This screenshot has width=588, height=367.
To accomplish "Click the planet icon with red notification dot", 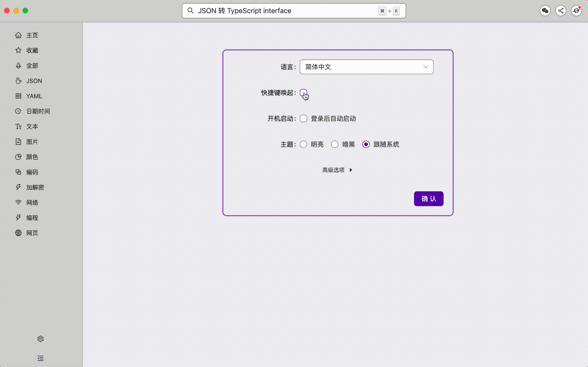I will [576, 11].
